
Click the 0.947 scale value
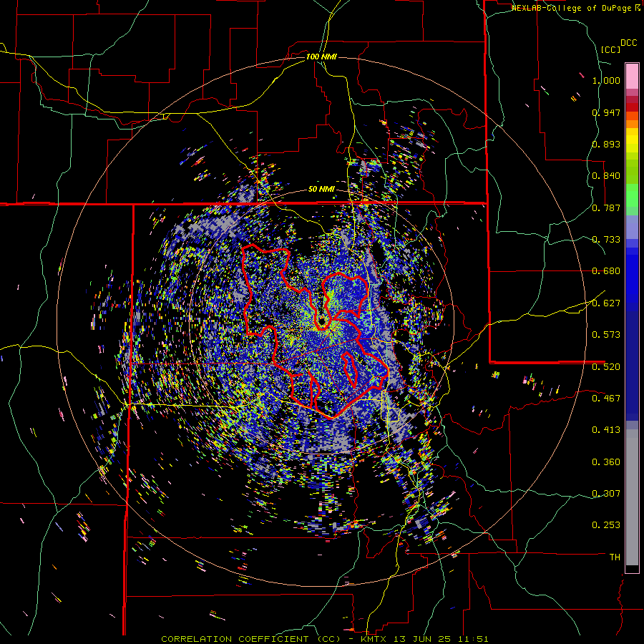606,112
